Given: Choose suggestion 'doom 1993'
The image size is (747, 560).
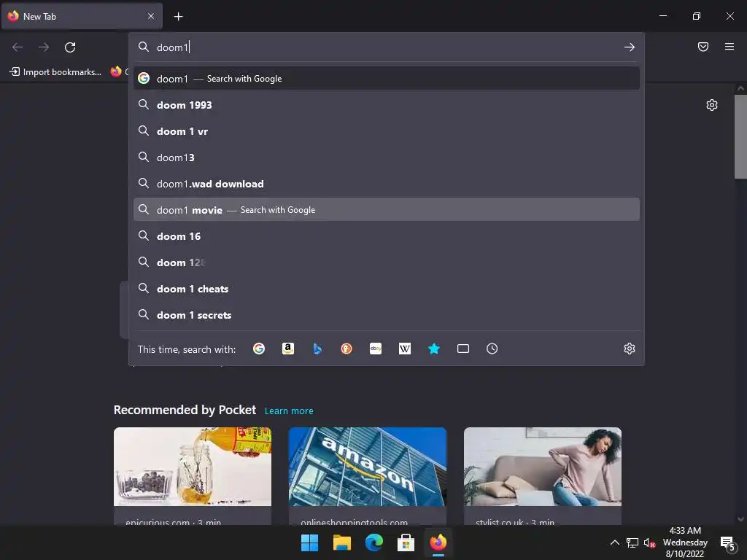Looking at the screenshot, I should (387, 105).
